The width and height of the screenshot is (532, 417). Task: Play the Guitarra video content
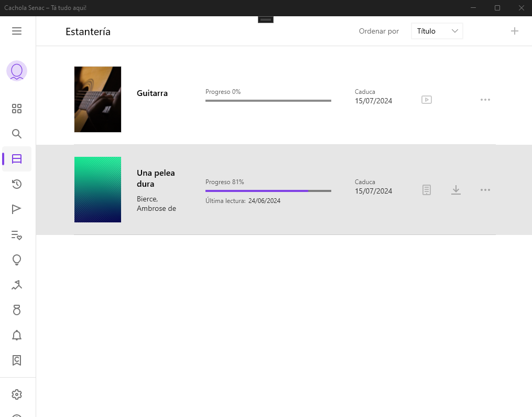427,100
